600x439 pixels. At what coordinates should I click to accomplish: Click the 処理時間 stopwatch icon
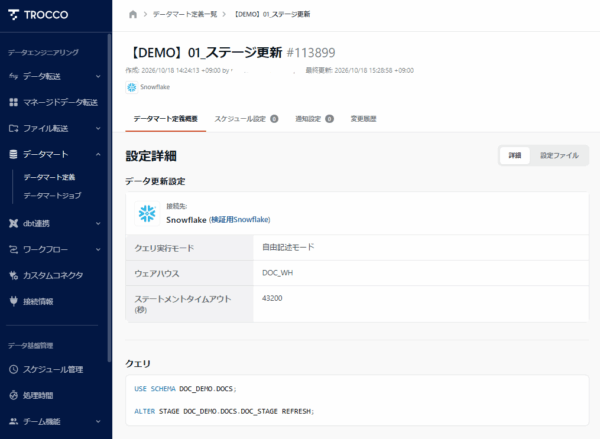13,395
